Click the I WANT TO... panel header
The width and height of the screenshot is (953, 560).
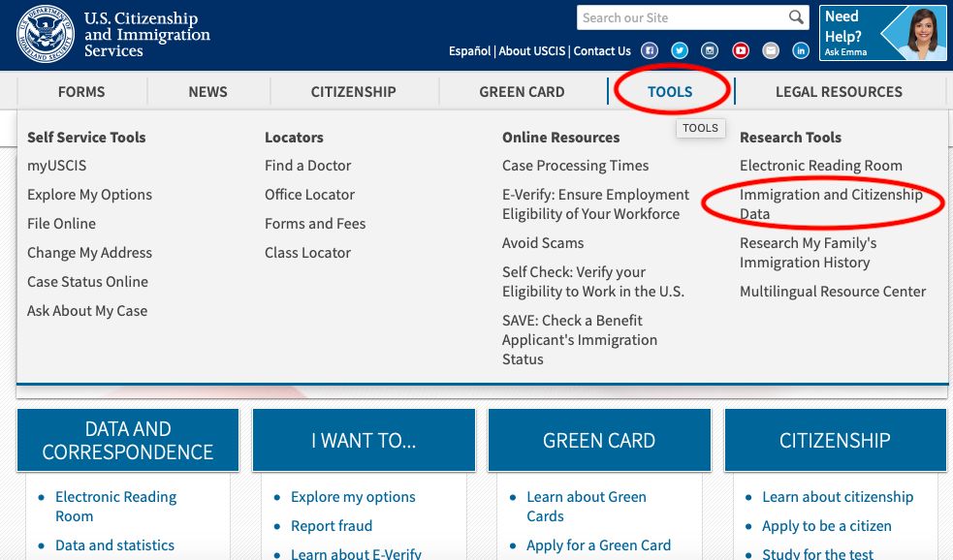click(364, 440)
